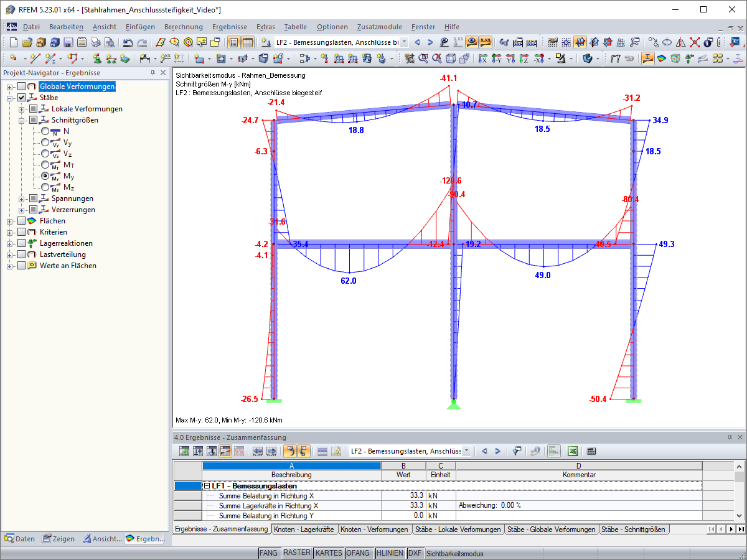Open an existing file via folder icon
Image resolution: width=747 pixels, height=560 pixels.
coord(27,42)
